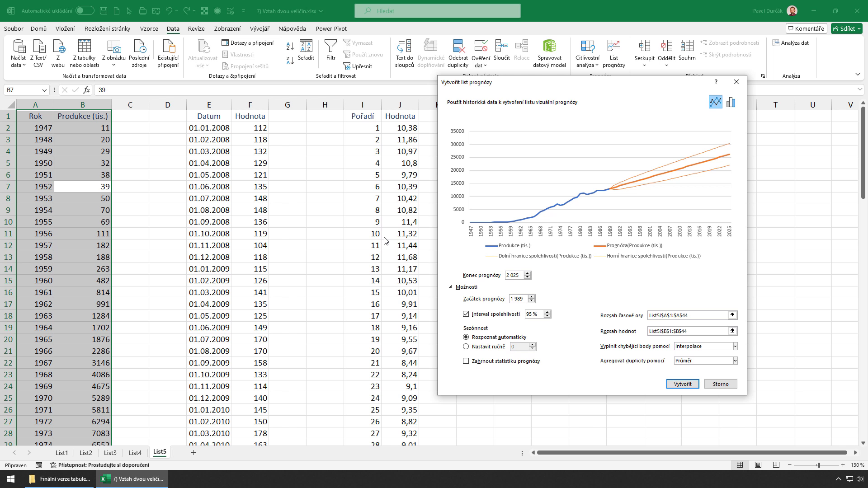Switch to the List3 sheet tab
The height and width of the screenshot is (488, 868).
coord(110,453)
